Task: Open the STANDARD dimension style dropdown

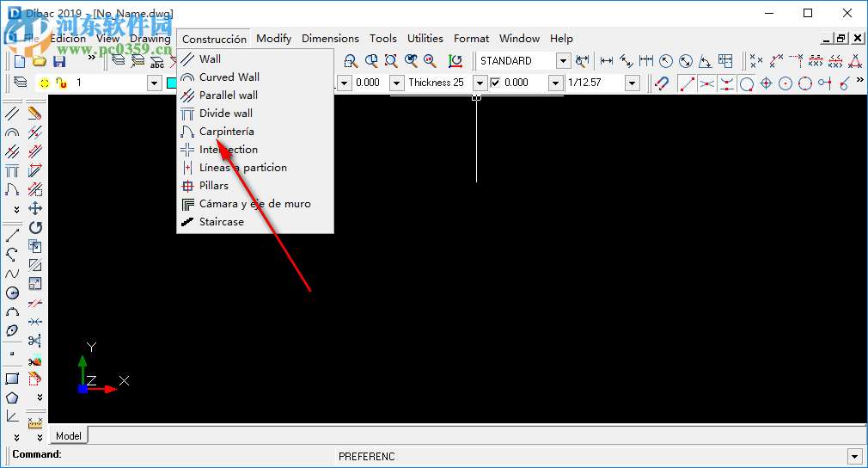Action: point(563,61)
